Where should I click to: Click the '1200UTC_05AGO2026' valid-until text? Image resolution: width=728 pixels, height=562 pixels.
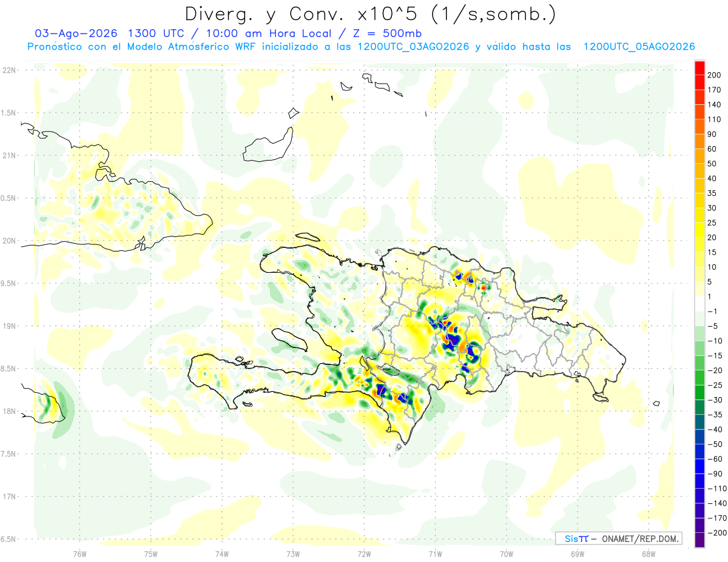coord(639,47)
